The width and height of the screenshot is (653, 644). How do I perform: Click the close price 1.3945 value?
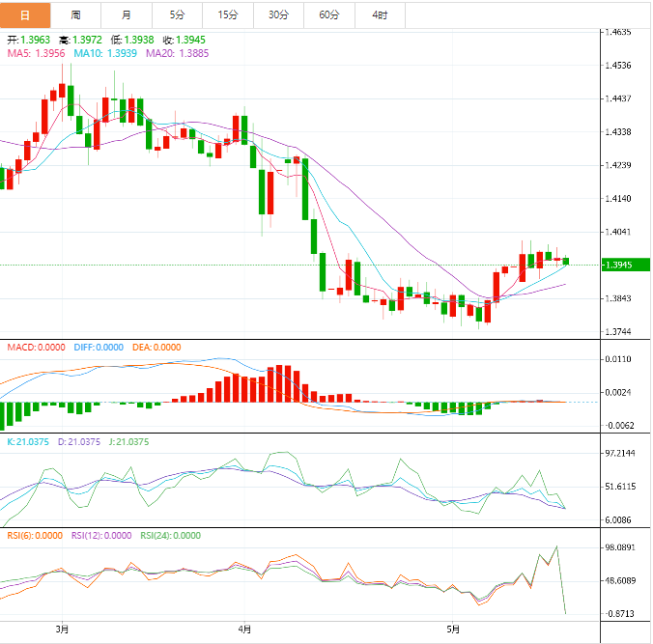click(x=190, y=40)
